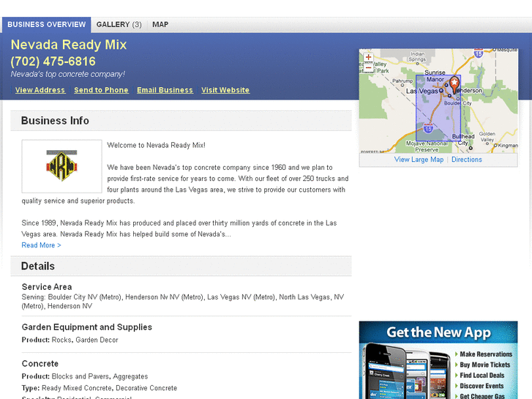Zoom in the map with the plus button
The height and width of the screenshot is (399, 532).
coord(369,57)
